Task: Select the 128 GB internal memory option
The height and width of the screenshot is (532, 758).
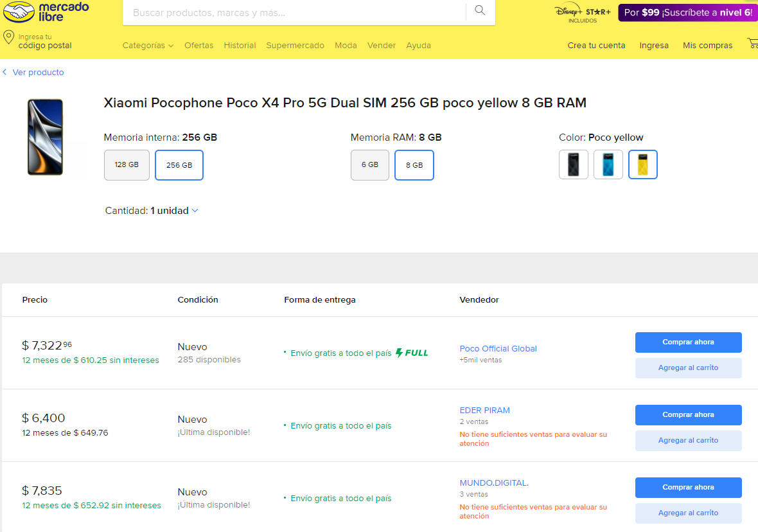Action: tap(127, 165)
